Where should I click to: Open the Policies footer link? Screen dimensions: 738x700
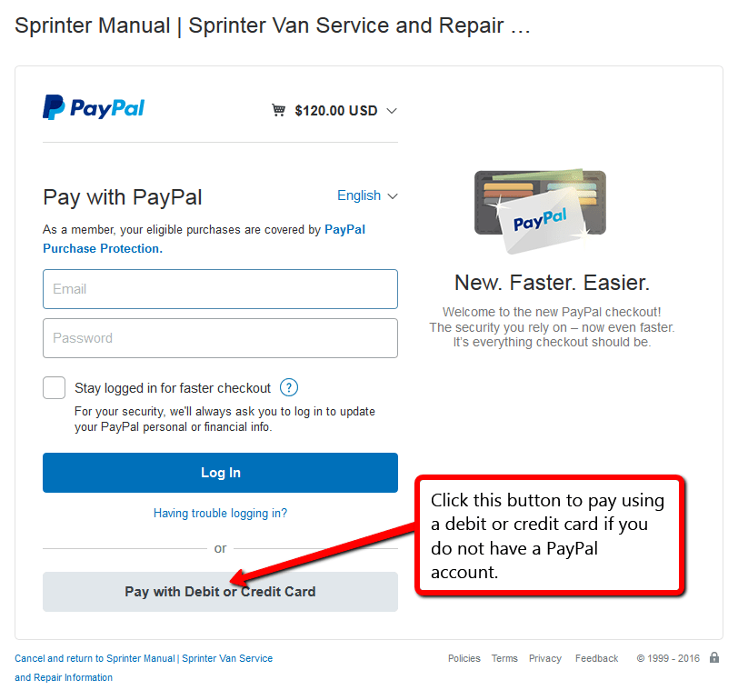tap(464, 658)
